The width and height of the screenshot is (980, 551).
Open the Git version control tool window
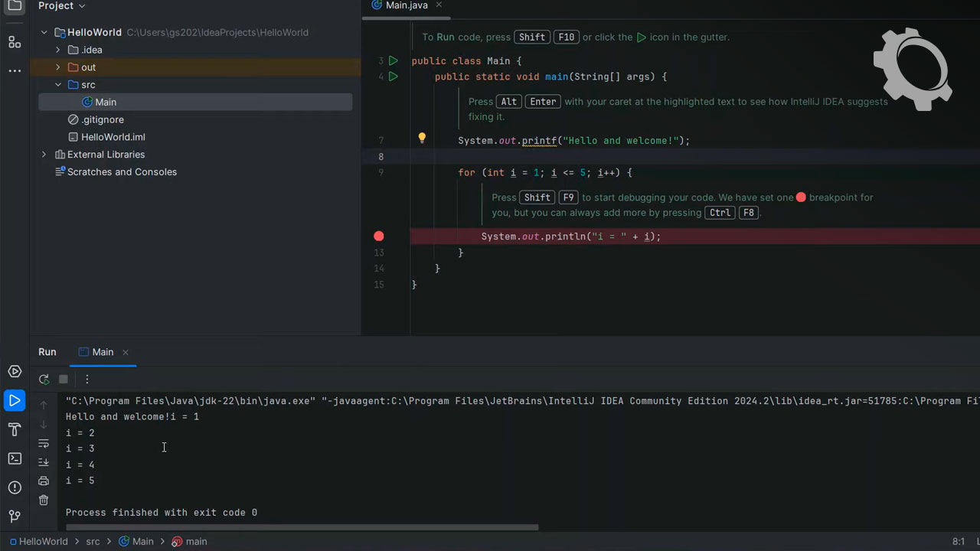pyautogui.click(x=15, y=517)
